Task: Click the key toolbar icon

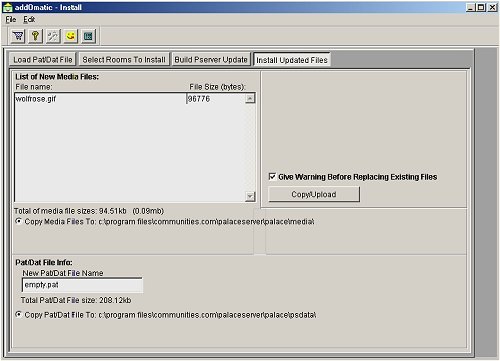Action: click(35, 36)
